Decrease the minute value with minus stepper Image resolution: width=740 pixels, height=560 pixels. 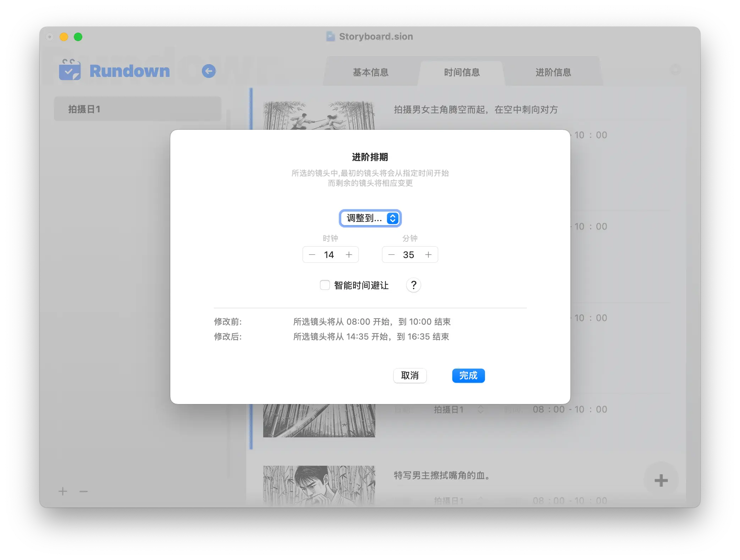pyautogui.click(x=391, y=254)
